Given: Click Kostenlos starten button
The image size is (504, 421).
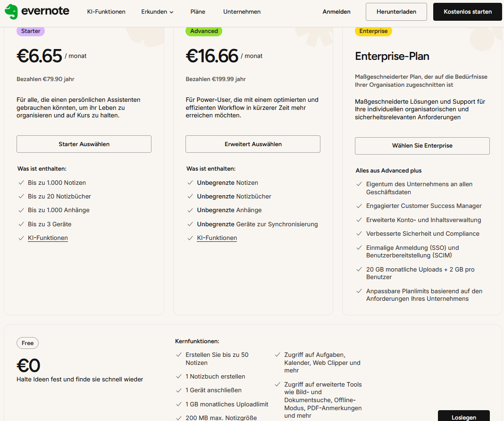Looking at the screenshot, I should [467, 12].
